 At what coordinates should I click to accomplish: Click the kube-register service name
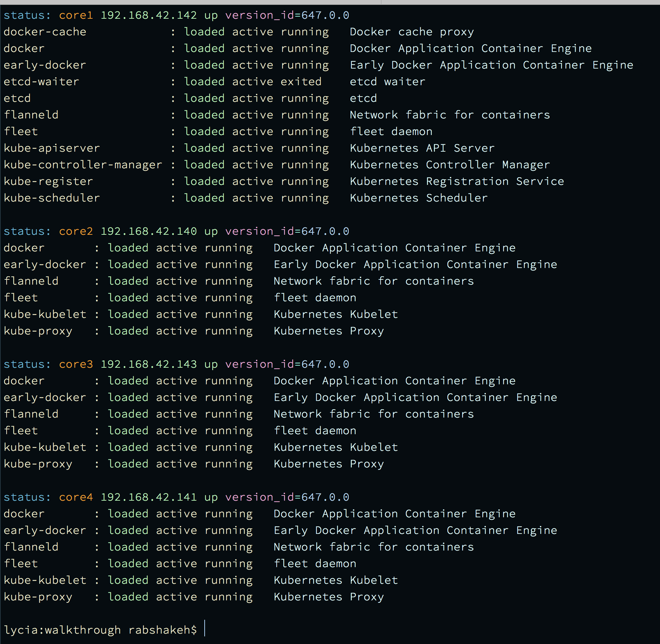48,181
